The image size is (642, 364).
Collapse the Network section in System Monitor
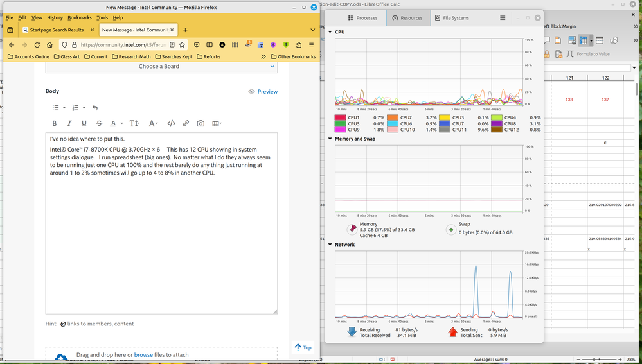pos(330,245)
